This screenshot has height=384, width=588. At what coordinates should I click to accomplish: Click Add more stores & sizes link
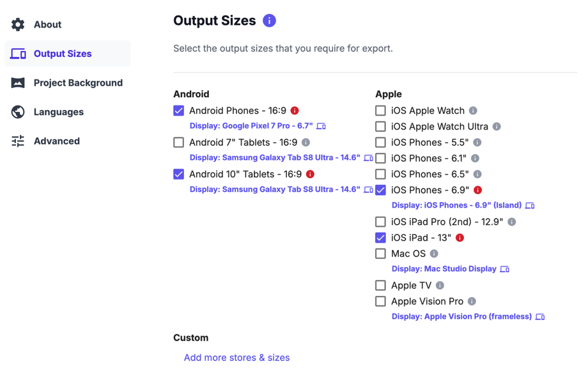[236, 358]
